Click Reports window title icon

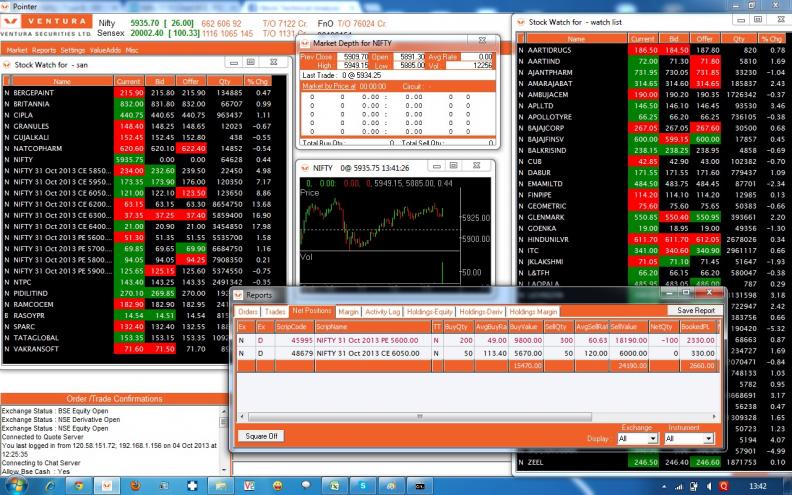(238, 295)
